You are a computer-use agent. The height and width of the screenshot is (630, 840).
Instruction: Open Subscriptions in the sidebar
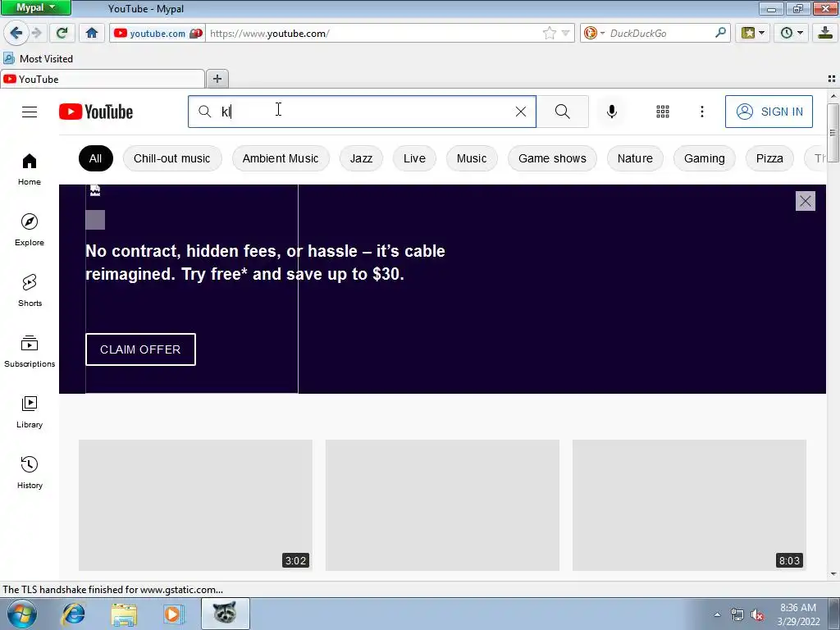coord(30,351)
